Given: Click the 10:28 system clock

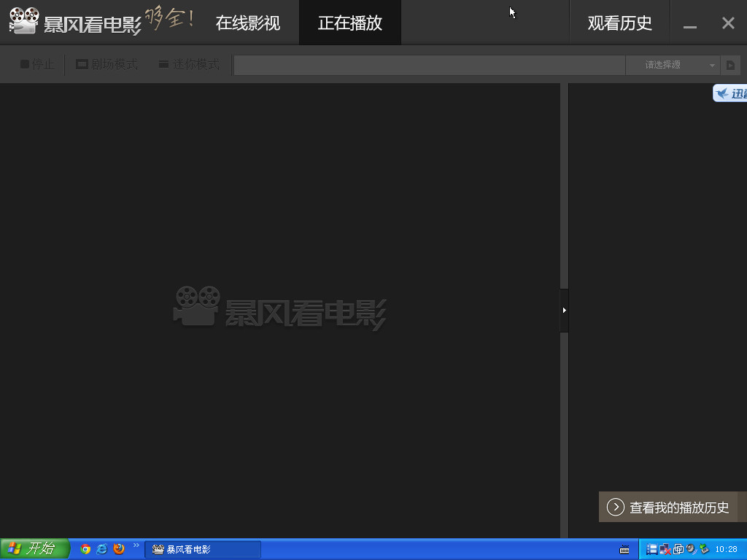Looking at the screenshot, I should tap(726, 550).
